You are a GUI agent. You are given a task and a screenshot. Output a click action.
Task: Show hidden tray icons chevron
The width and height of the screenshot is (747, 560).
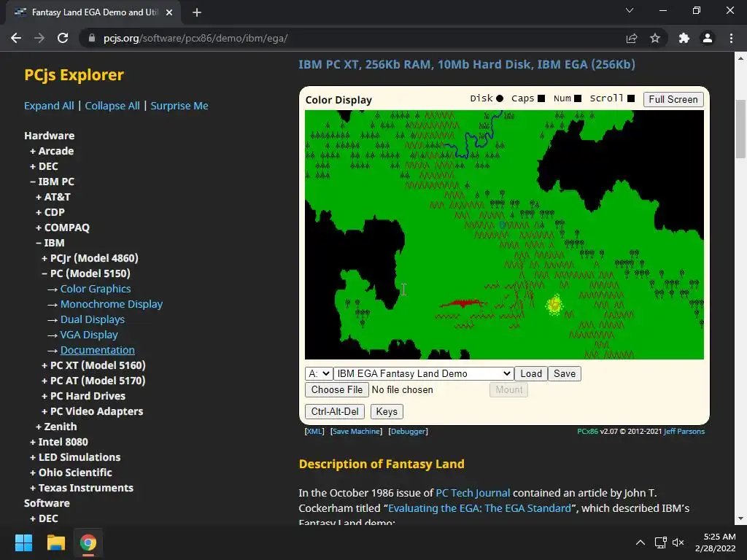click(640, 542)
